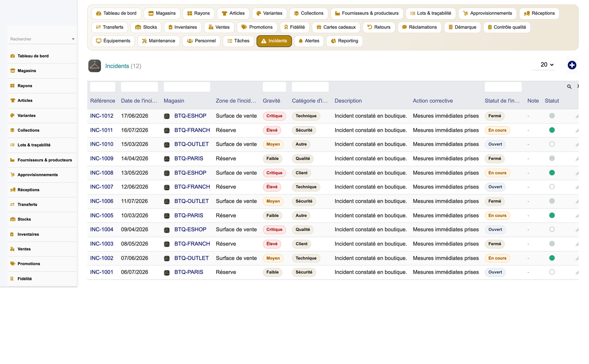Click the shop icon next to BTQ-FRANCH in INC-1011
Image resolution: width=589 pixels, height=364 pixels.
tap(167, 131)
